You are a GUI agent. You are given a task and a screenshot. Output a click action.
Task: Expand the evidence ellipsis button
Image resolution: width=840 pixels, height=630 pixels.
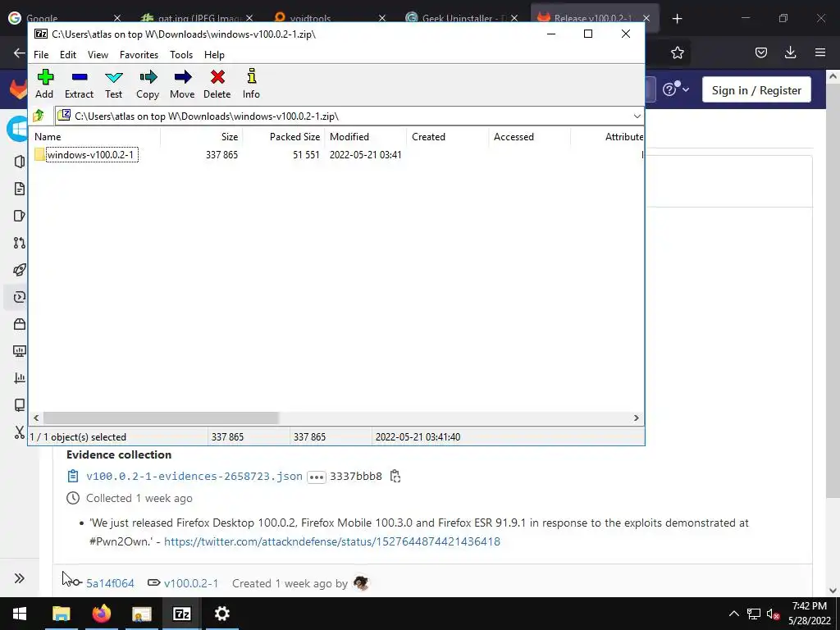[x=317, y=477]
